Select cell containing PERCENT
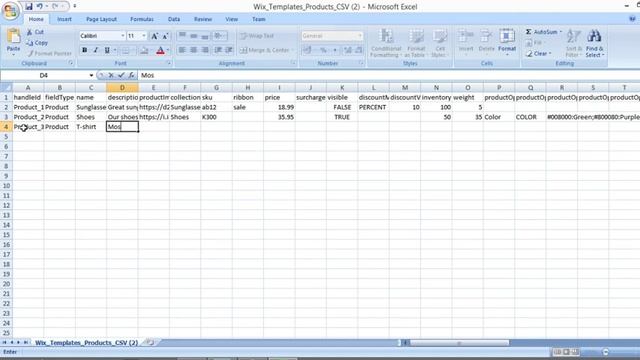Screen dimensions: 640x360 (x=373, y=107)
